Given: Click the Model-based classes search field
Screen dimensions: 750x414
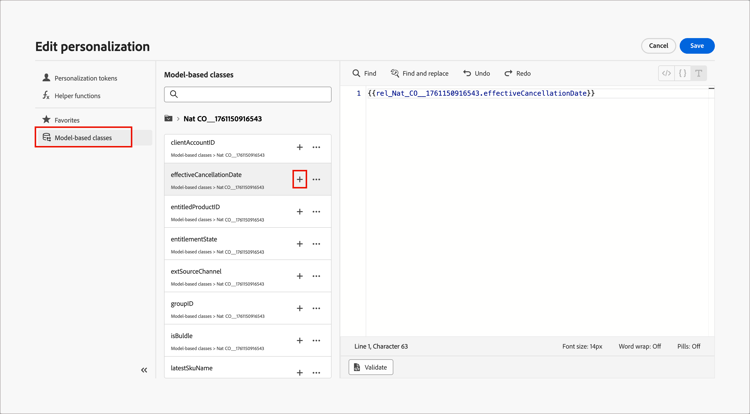Looking at the screenshot, I should tap(248, 94).
